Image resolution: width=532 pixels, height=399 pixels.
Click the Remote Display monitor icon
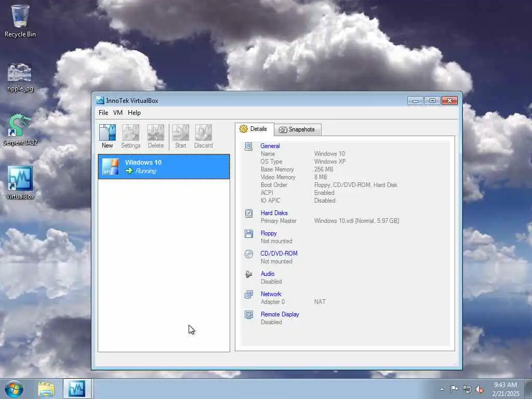pos(249,315)
